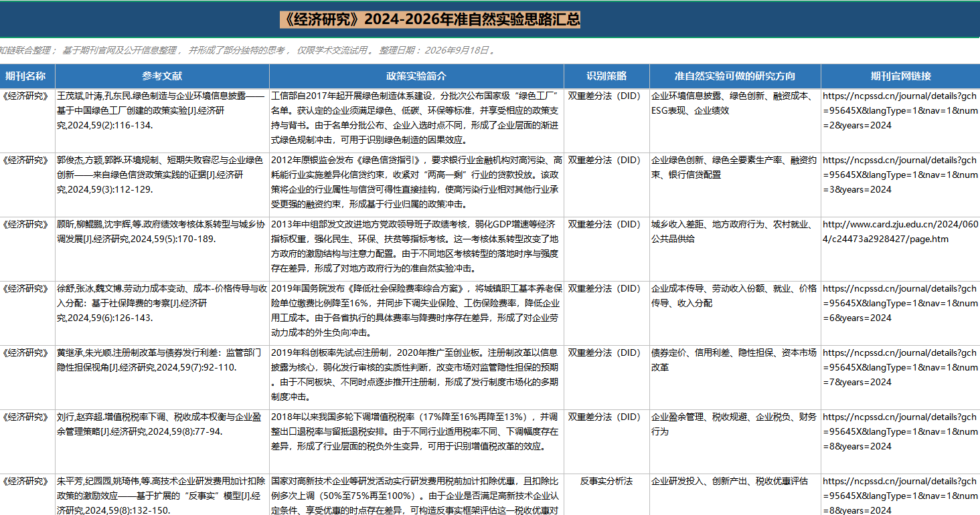Click reference cell by 朱平芳, 纪园园, 姚琦伟
Screen dimensions: 980x515
click(x=162, y=495)
